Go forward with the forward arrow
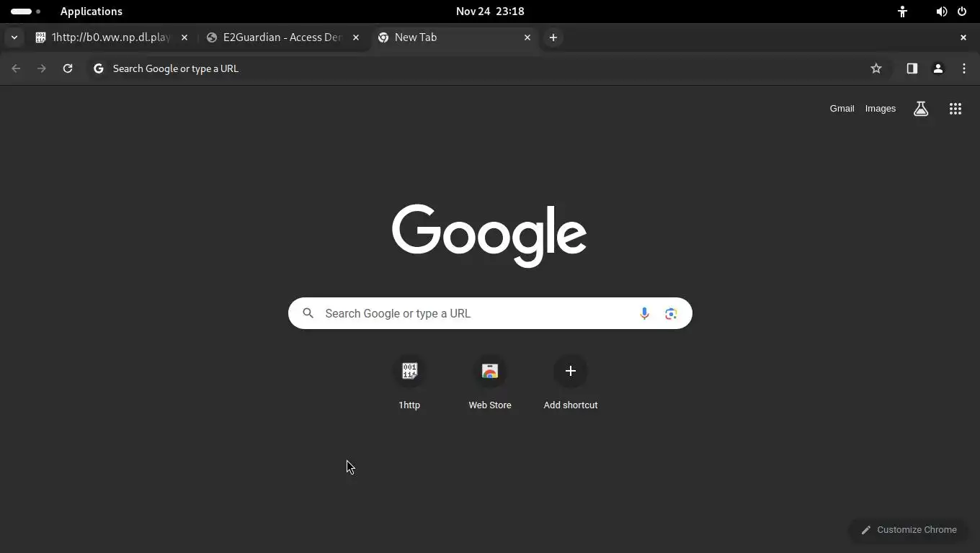980x553 pixels. pos(42,68)
